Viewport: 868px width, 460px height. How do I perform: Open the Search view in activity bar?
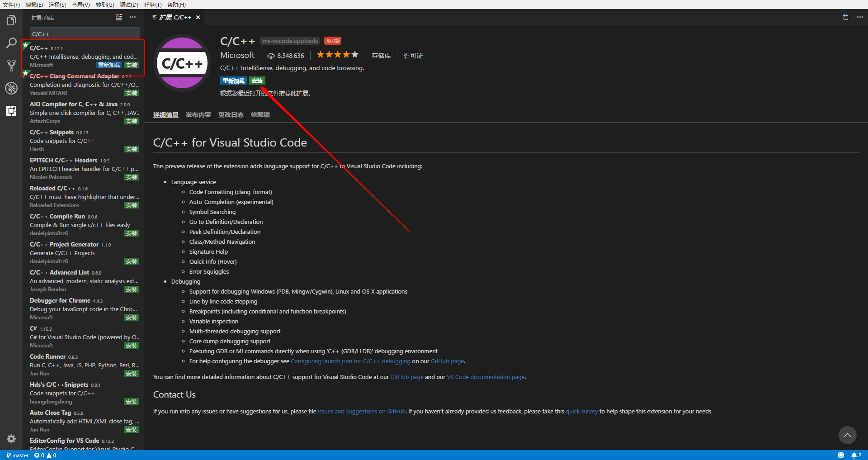pyautogui.click(x=11, y=43)
